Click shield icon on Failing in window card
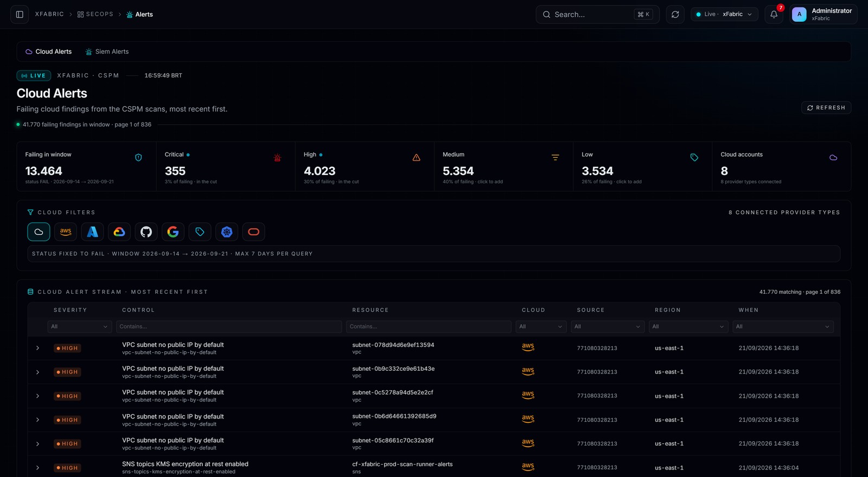This screenshot has height=477, width=868. (x=138, y=158)
